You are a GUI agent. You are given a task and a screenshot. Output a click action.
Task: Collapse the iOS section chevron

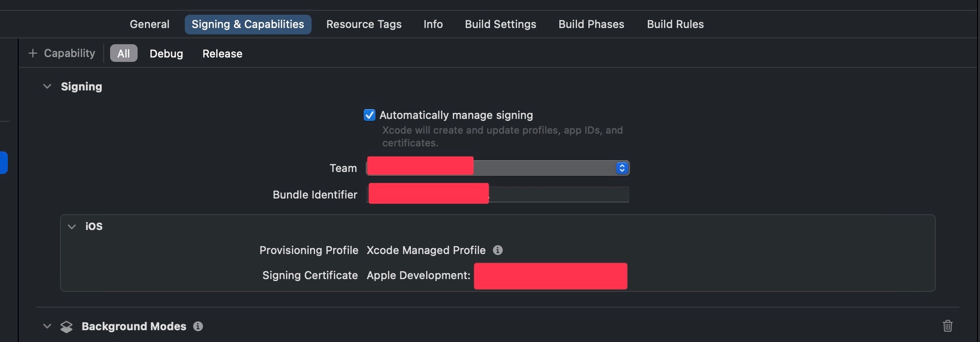pos(72,227)
